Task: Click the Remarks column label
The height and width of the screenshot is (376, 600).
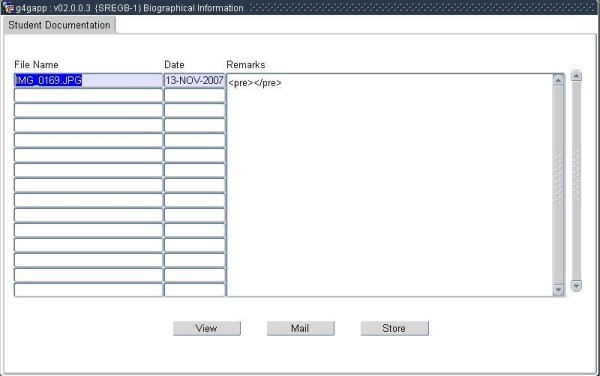Action: tap(246, 65)
